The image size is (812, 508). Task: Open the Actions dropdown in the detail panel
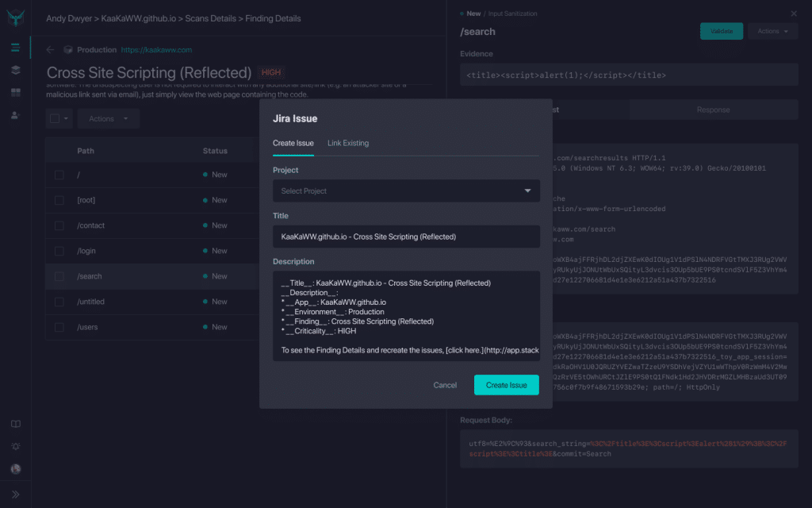click(772, 31)
